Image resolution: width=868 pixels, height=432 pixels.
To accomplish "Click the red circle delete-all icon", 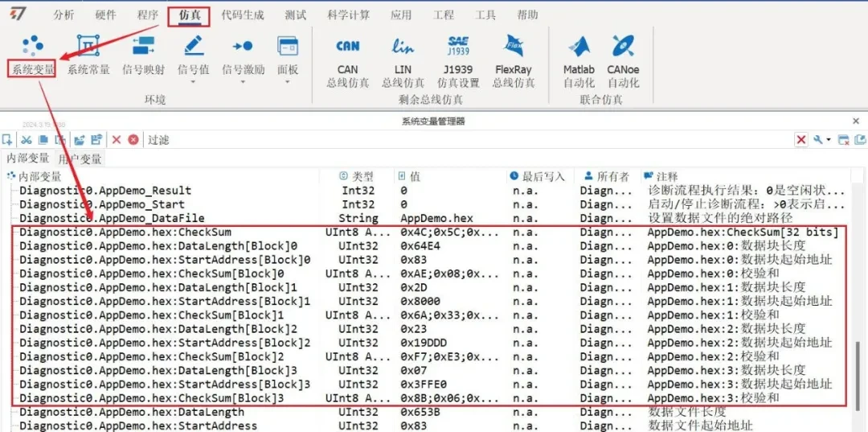I will coord(133,139).
